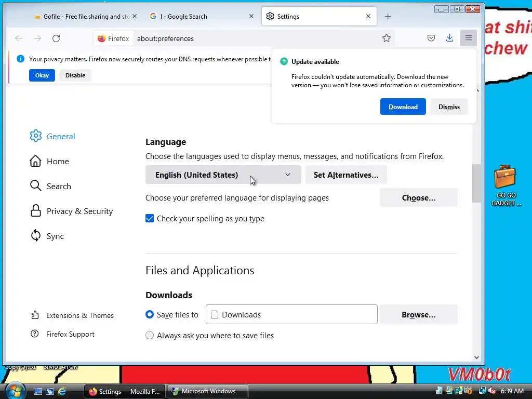
Task: Browse for a download folder
Action: click(x=419, y=314)
